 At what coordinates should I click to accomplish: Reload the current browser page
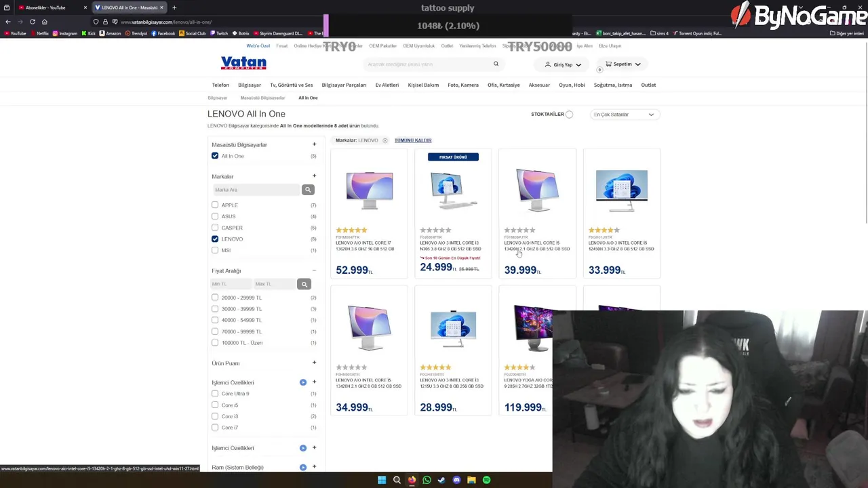coord(32,22)
